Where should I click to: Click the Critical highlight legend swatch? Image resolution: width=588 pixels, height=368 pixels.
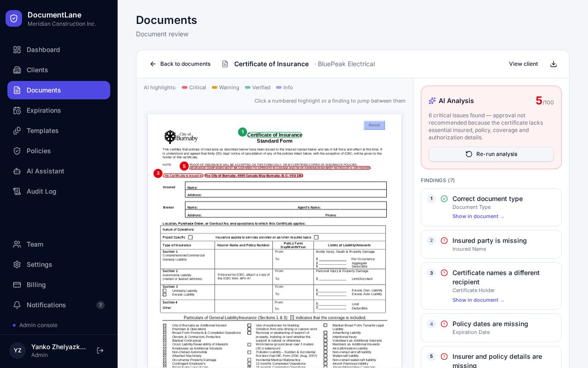coord(185,87)
